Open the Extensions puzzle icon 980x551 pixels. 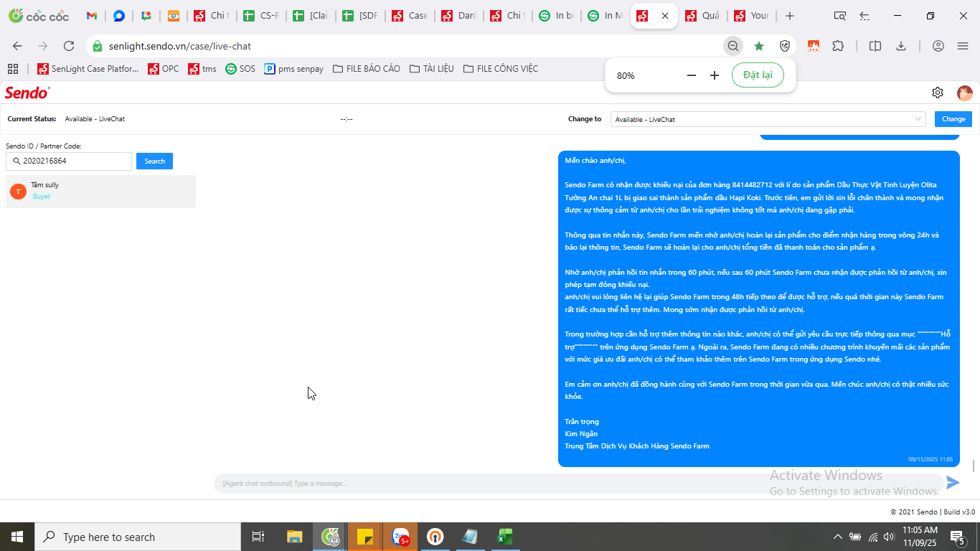click(x=838, y=46)
